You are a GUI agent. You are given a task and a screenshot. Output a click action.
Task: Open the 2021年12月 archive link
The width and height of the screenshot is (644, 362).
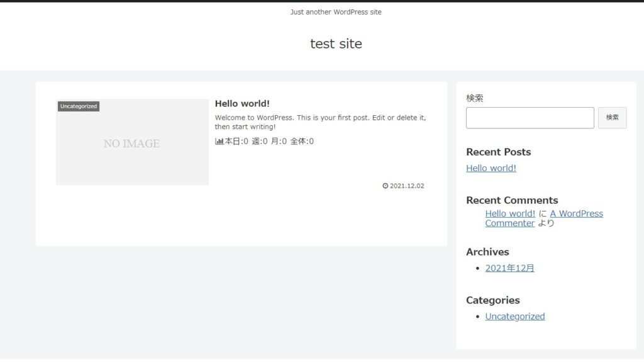coord(509,268)
